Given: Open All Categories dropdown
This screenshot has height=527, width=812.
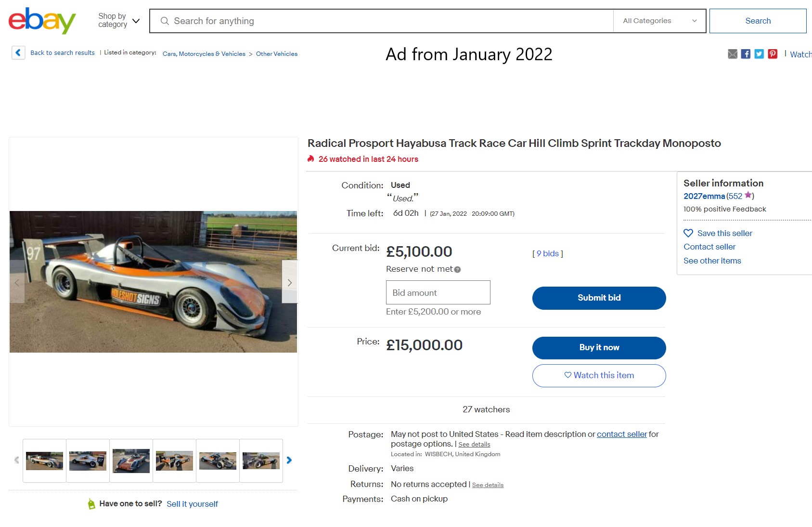Looking at the screenshot, I should (659, 21).
